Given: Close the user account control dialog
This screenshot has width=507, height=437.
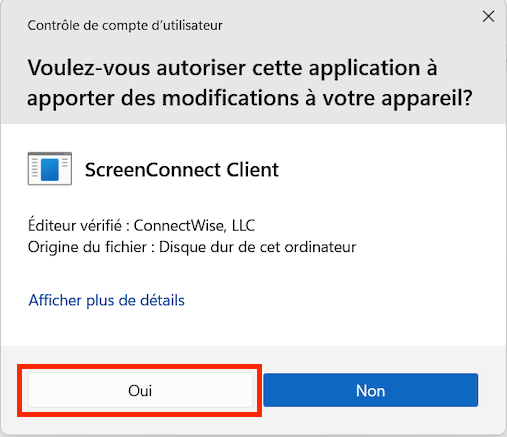Looking at the screenshot, I should pyautogui.click(x=488, y=16).
